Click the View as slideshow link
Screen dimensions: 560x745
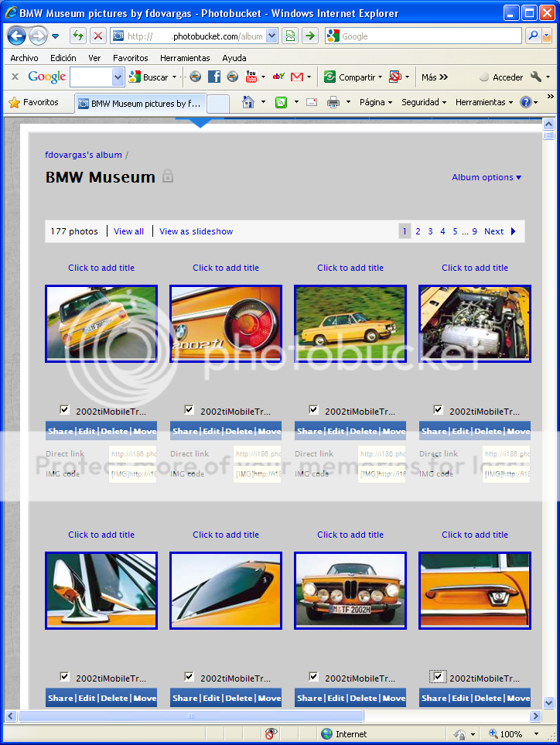point(196,231)
